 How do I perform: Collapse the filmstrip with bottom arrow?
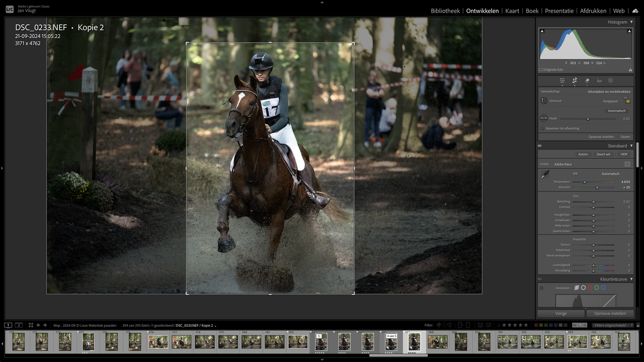322,360
